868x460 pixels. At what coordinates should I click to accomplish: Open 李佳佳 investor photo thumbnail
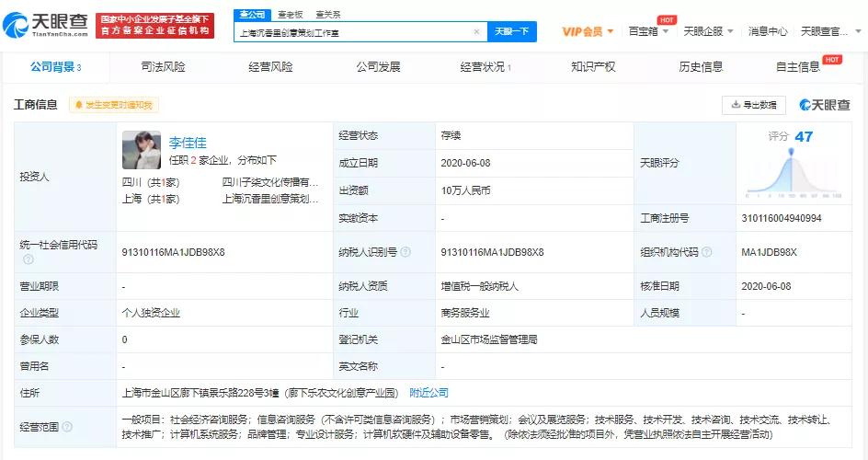click(x=142, y=150)
